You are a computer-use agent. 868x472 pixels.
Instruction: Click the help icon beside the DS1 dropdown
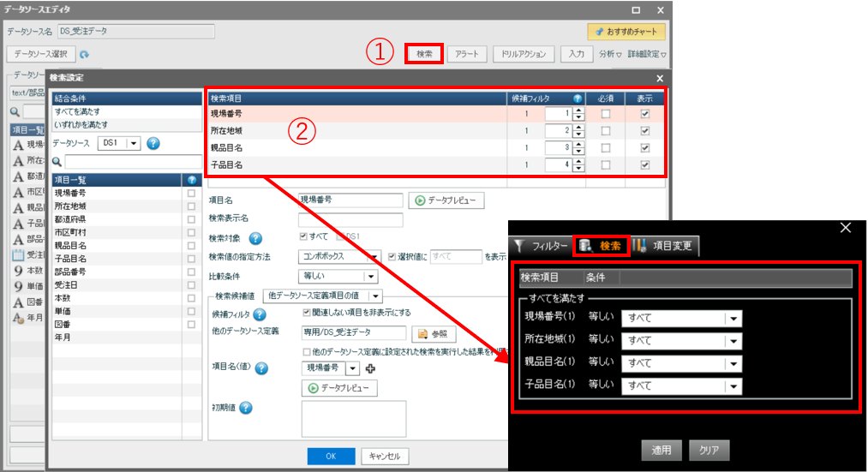pyautogui.click(x=153, y=143)
